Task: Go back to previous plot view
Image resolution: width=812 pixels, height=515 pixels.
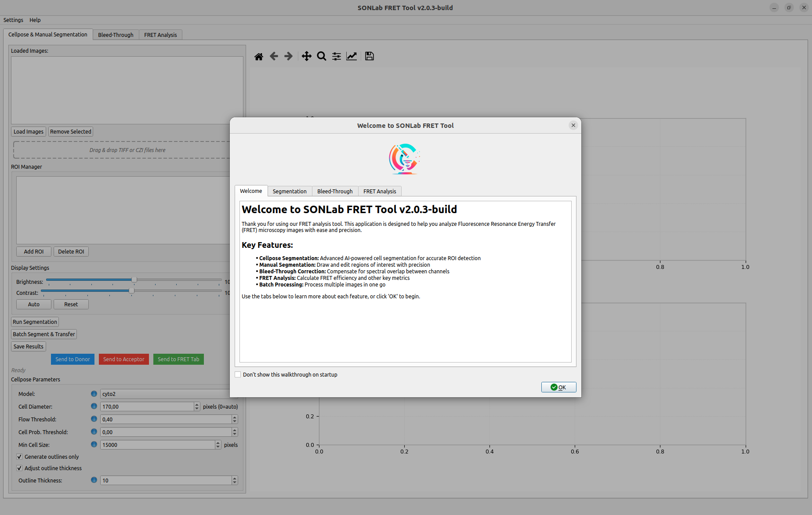Action: (x=274, y=56)
